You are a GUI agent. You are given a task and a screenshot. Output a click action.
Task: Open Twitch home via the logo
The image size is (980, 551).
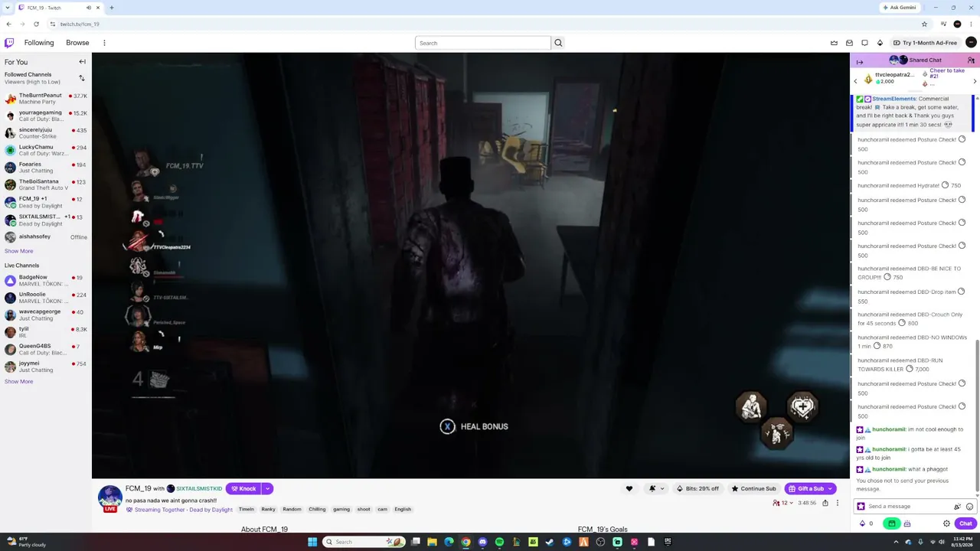[9, 43]
